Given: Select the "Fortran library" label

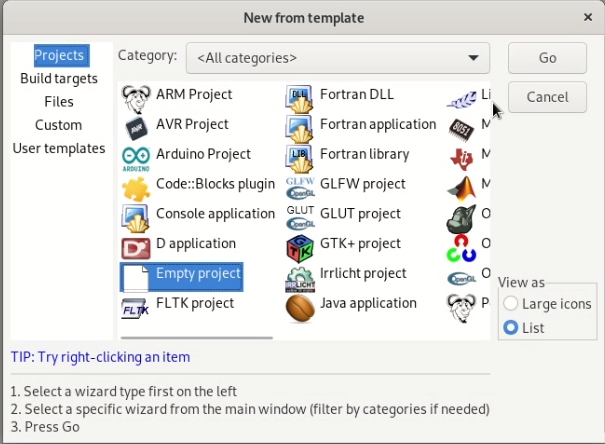Looking at the screenshot, I should coord(365,154).
